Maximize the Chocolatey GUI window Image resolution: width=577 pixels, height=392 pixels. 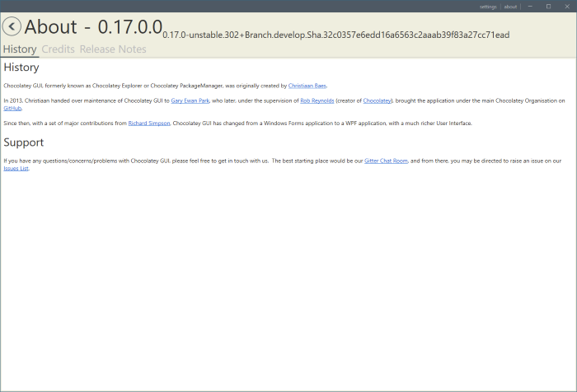[548, 7]
